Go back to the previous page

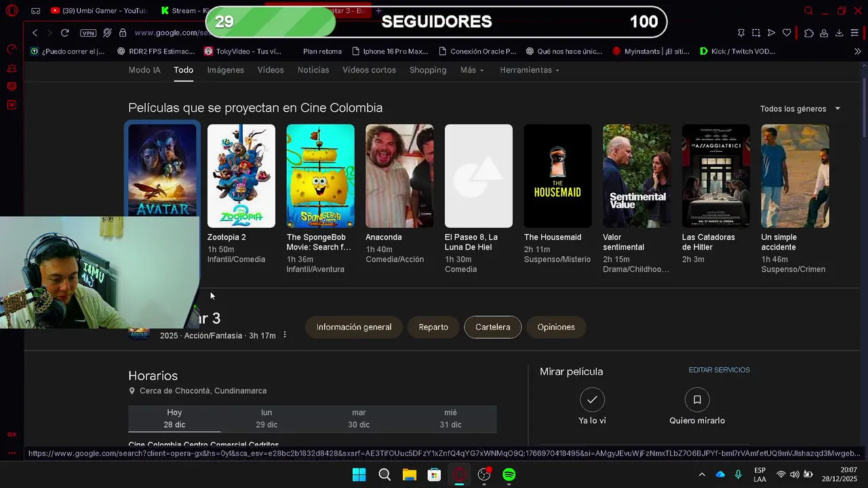[35, 33]
